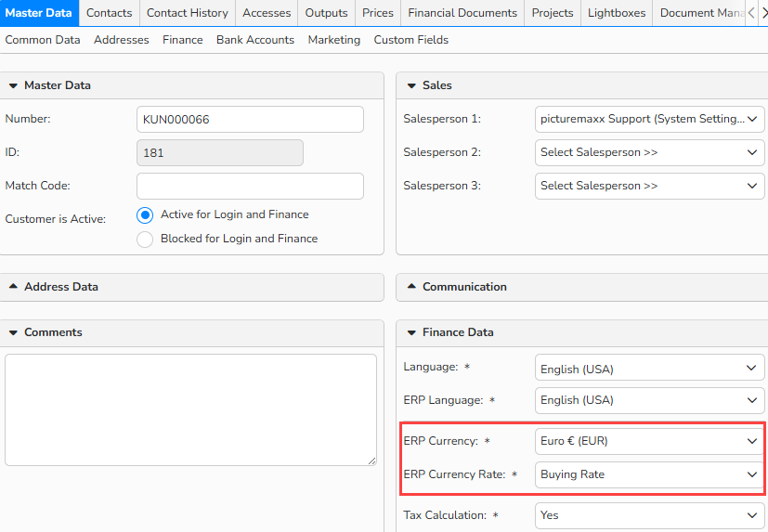768x532 pixels.
Task: Open the Salesperson 3 dropdown
Action: pyautogui.click(x=649, y=186)
